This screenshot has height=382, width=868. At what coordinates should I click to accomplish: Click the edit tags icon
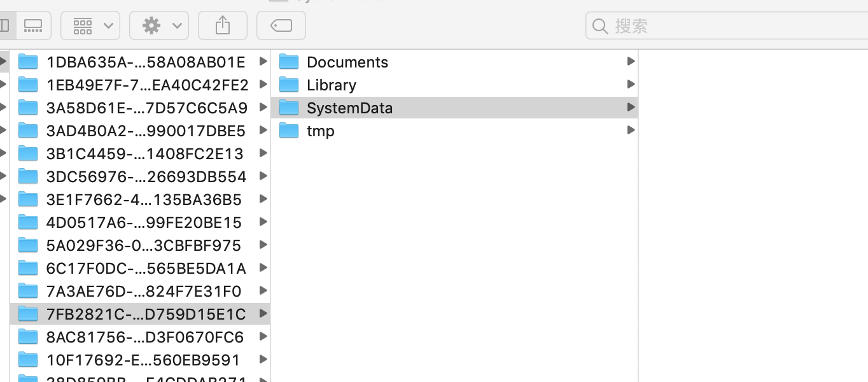281,26
